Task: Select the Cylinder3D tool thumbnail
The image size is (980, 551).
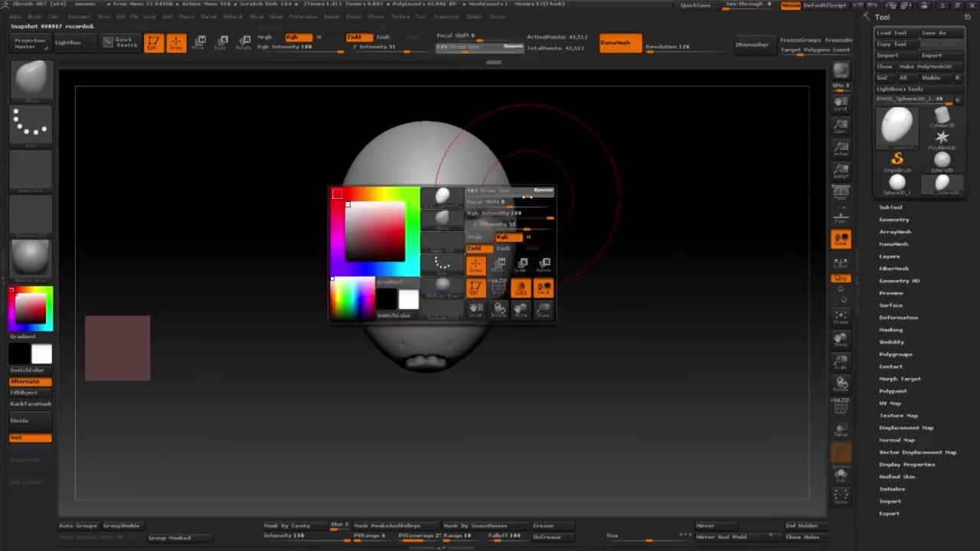Action: 942,116
